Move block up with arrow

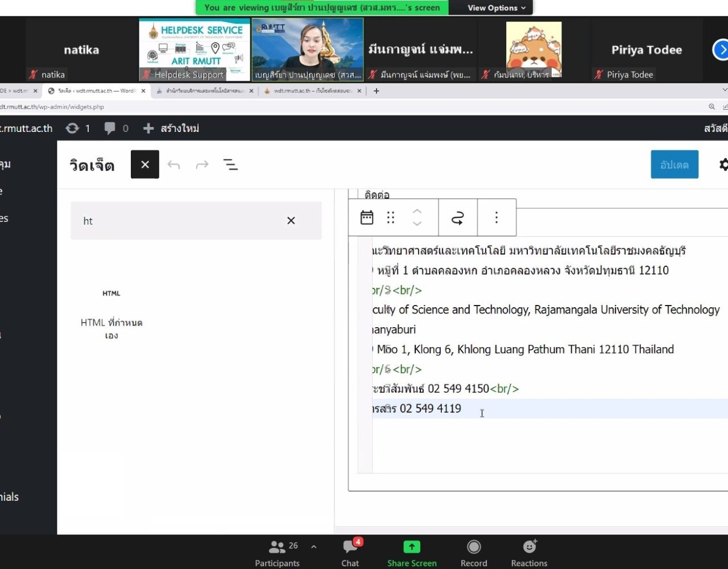coord(417,212)
